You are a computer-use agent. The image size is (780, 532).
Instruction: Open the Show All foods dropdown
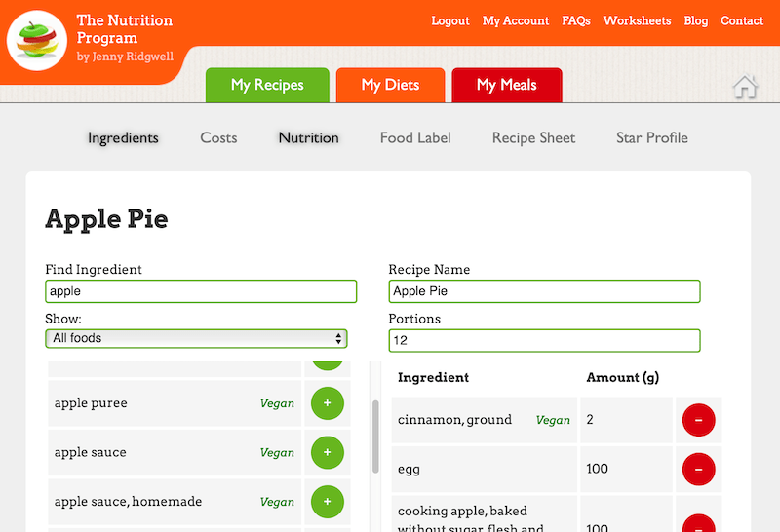[197, 339]
